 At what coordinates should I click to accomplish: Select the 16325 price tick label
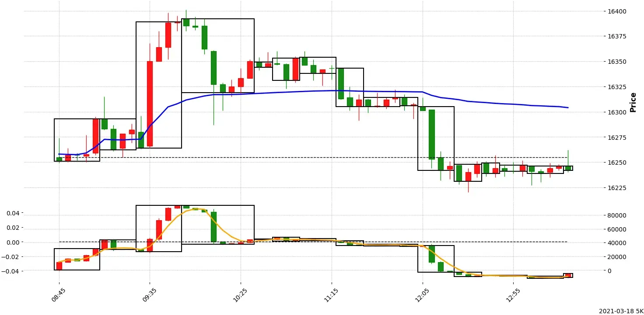[x=617, y=87]
